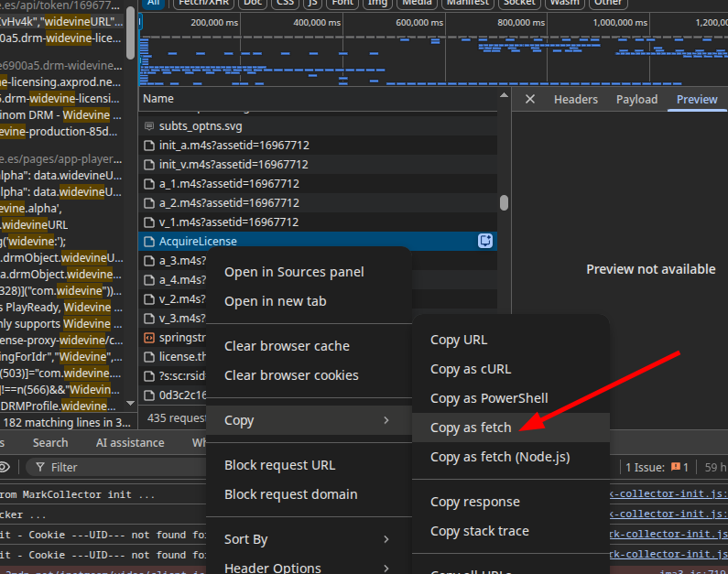Click the eye icon in console toolbar
This screenshot has width=728, height=574.
[x=5, y=467]
